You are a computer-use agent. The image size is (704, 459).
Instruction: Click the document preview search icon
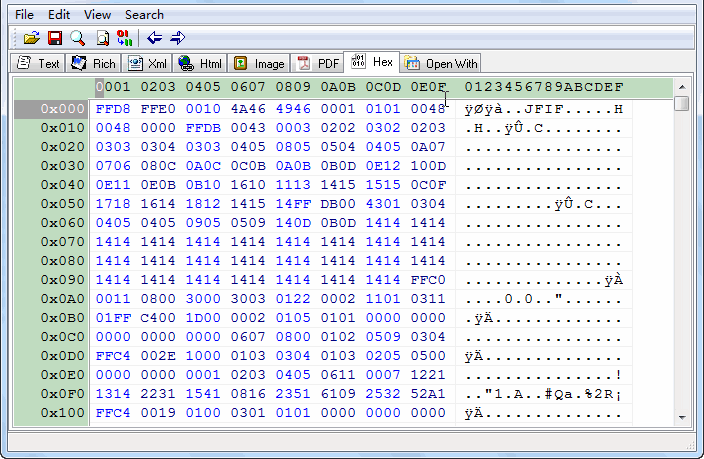point(102,38)
